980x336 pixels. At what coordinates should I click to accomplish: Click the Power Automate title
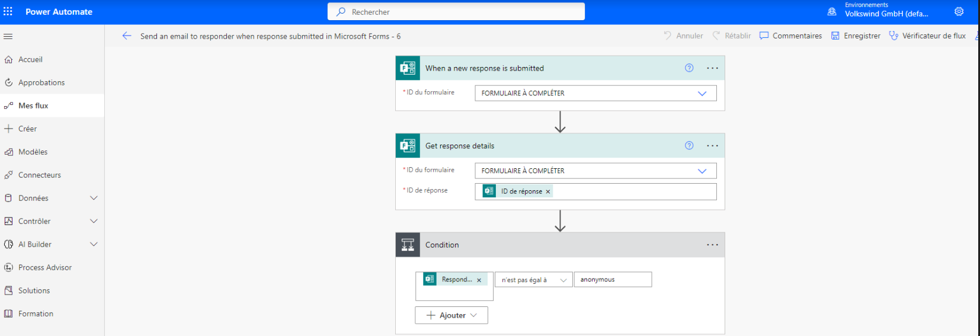tap(59, 12)
